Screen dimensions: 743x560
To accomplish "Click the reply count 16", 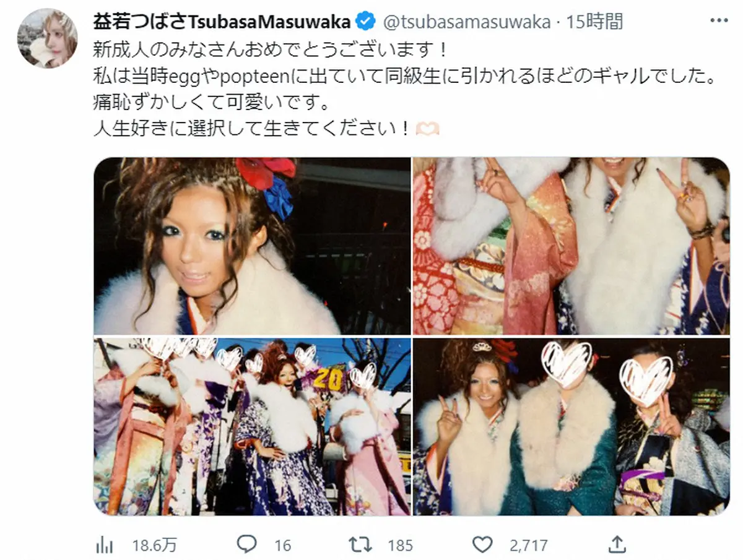I will coord(282,545).
